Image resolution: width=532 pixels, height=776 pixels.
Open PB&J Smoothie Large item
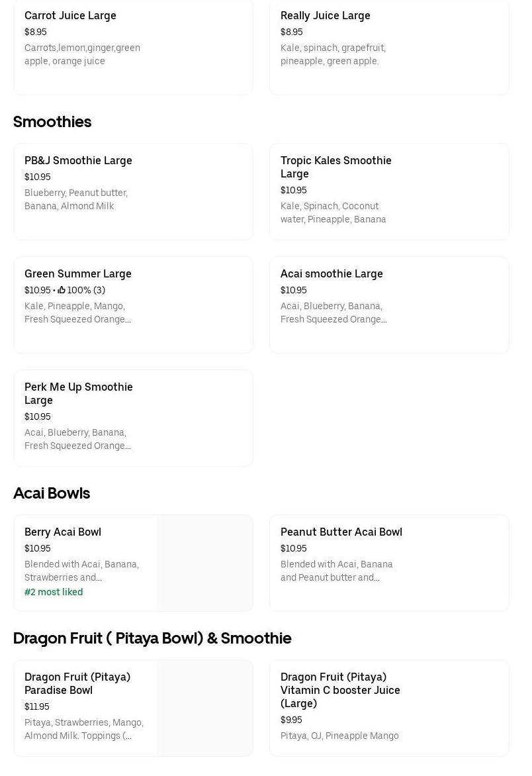point(78,160)
